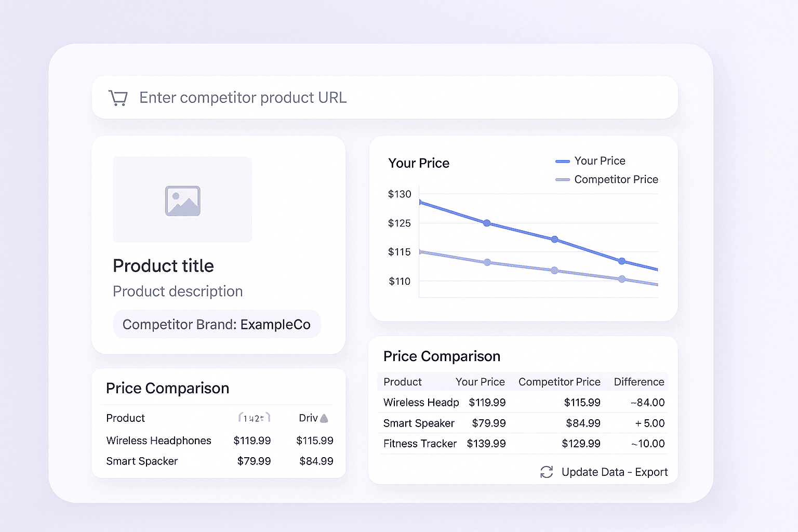This screenshot has height=532, width=798.
Task: Click the refresh icon beside Update Data
Action: pyautogui.click(x=546, y=472)
